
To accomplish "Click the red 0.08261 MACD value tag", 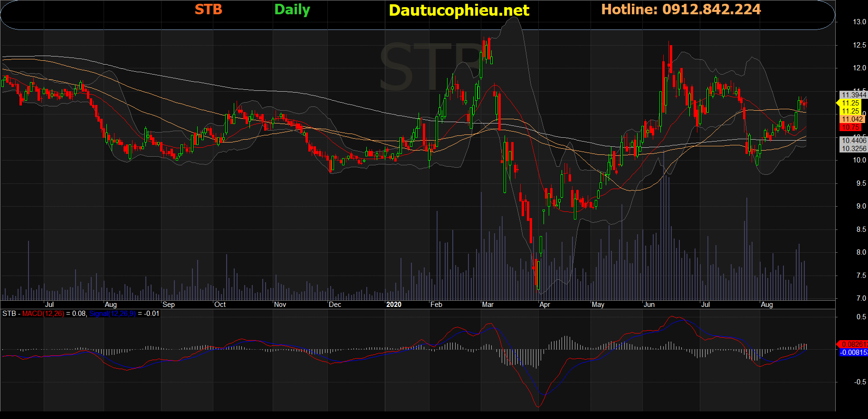I will [x=854, y=344].
